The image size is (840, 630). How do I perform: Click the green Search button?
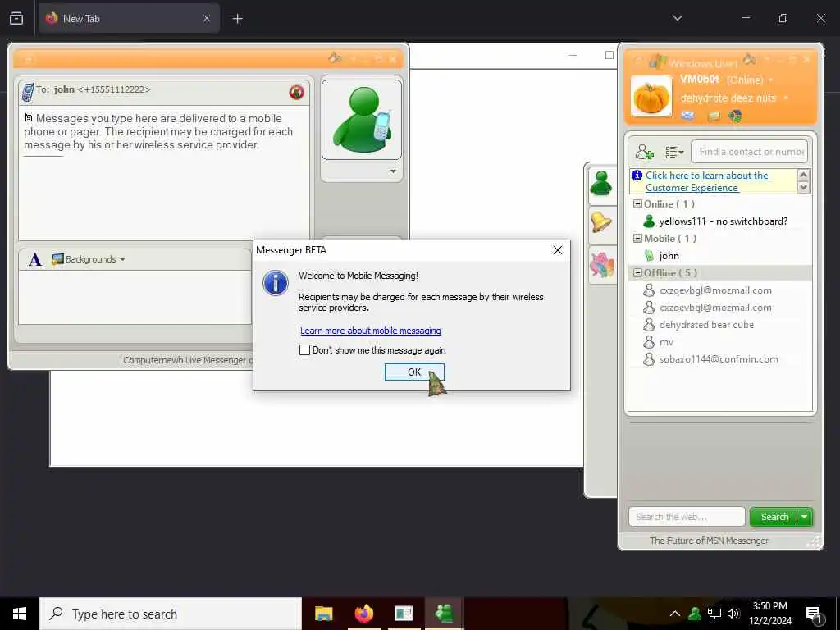pos(774,517)
